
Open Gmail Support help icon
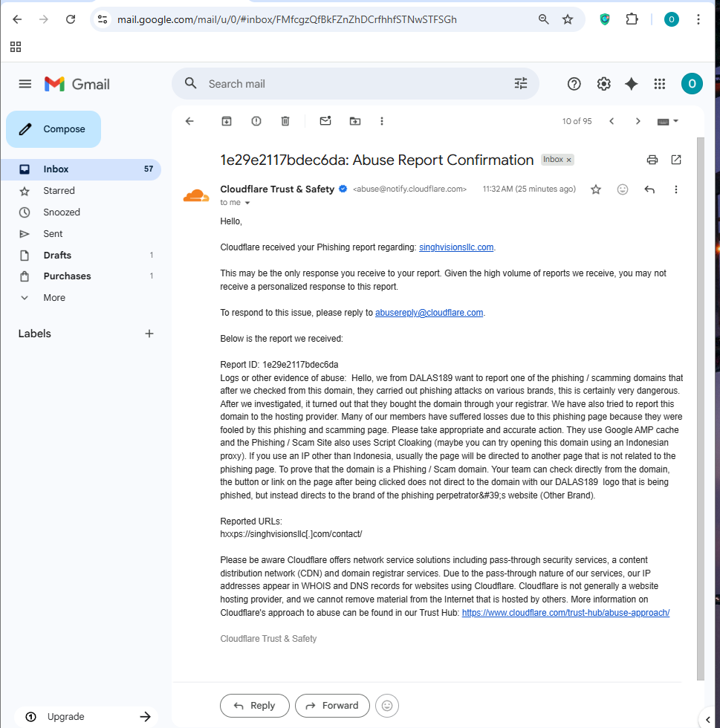point(574,84)
